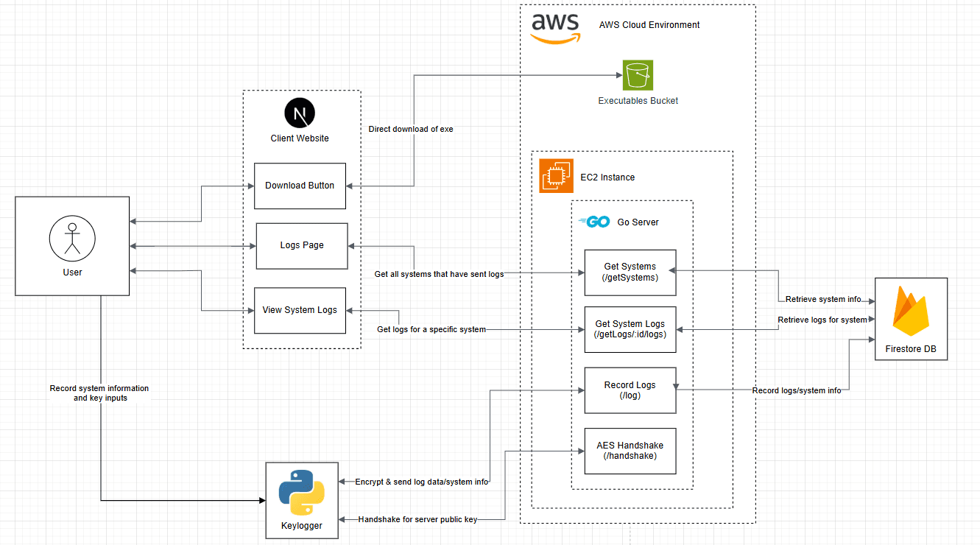
Task: Click the S3 Executables Bucket icon
Action: pyautogui.click(x=638, y=75)
